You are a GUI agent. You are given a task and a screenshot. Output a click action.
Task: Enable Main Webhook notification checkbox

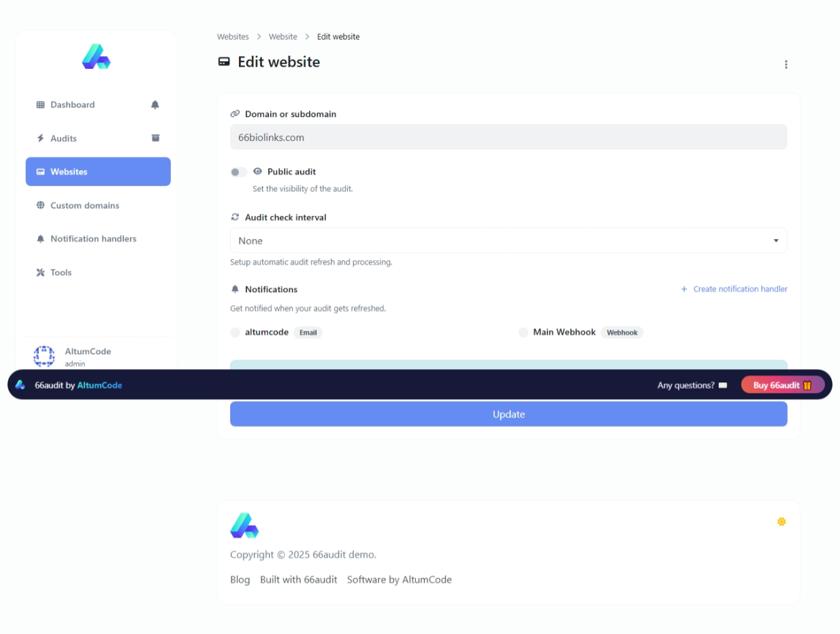(x=523, y=332)
